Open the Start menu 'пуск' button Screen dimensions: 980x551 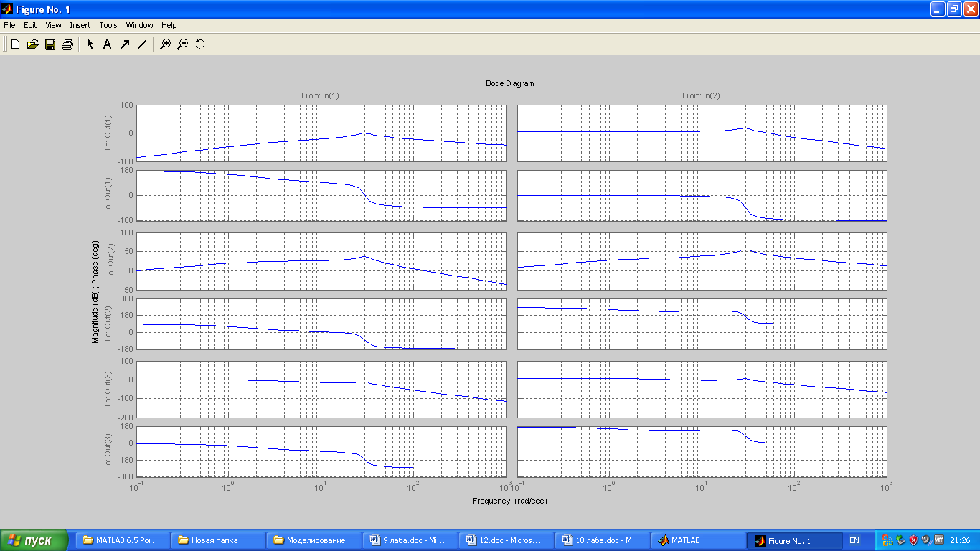coord(34,540)
